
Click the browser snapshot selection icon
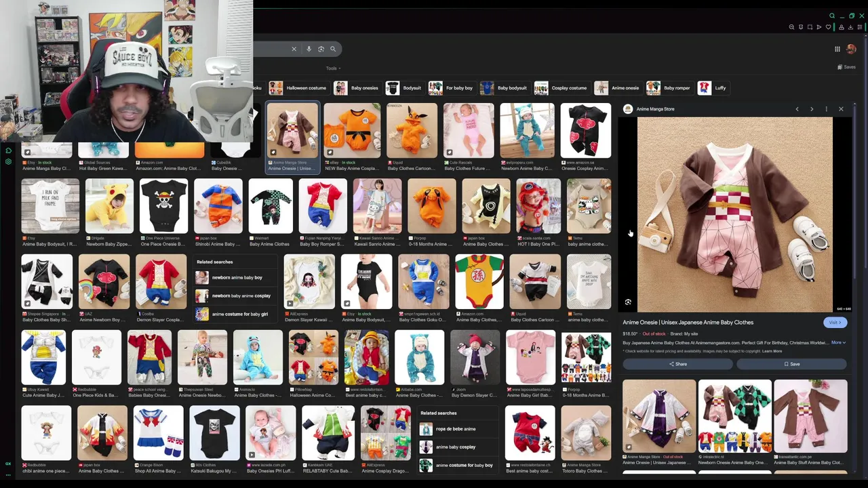[810, 27]
